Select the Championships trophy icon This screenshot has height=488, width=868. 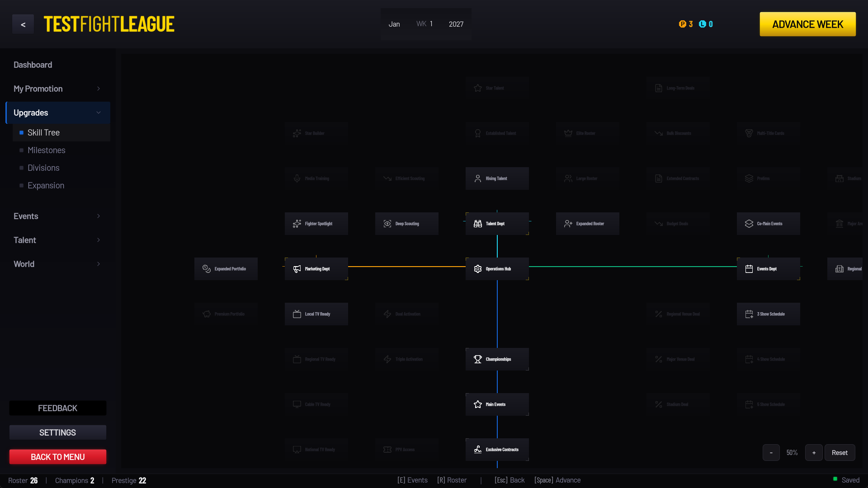click(x=477, y=359)
